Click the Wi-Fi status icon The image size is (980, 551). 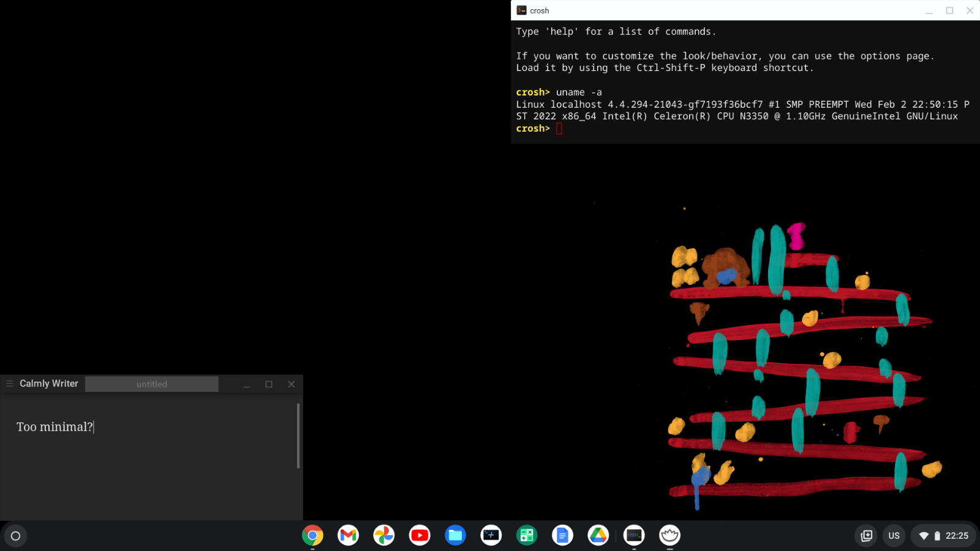(x=924, y=536)
